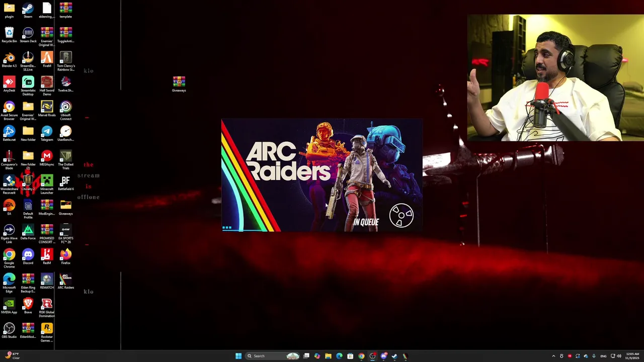Select the ARC Raiders desktop shortcut
The width and height of the screenshot is (644, 362).
coord(65,282)
